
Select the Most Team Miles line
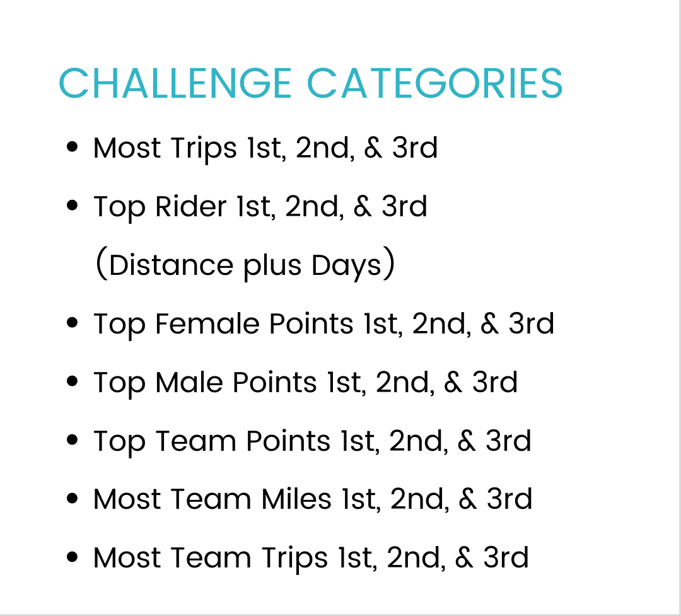[313, 499]
